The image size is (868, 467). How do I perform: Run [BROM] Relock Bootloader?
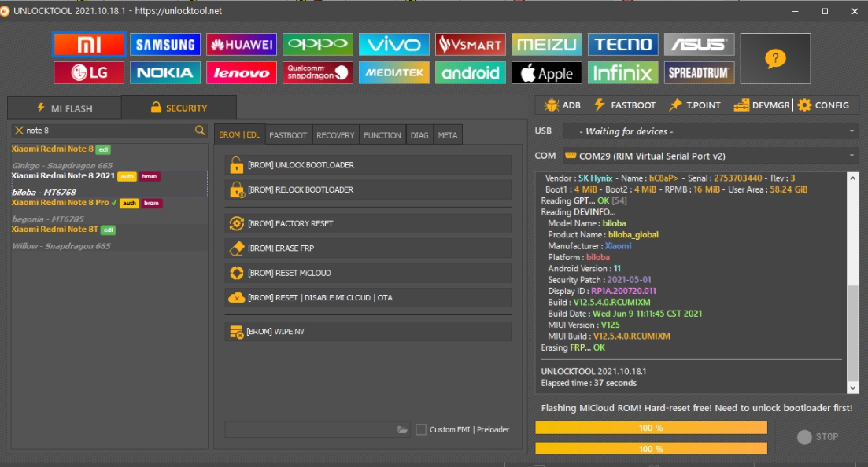pos(368,189)
